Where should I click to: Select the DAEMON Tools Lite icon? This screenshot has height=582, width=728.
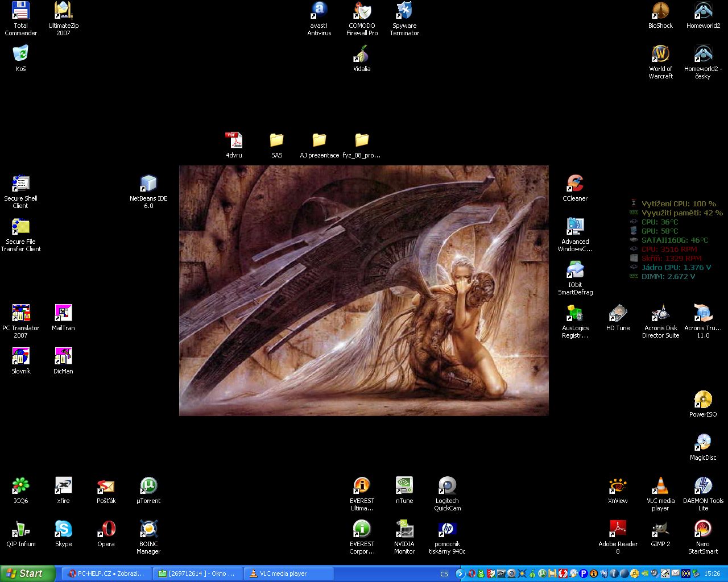coord(703,487)
